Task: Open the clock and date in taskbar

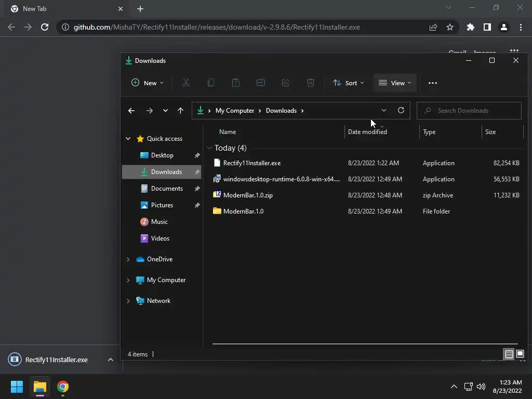Action: pyautogui.click(x=507, y=387)
